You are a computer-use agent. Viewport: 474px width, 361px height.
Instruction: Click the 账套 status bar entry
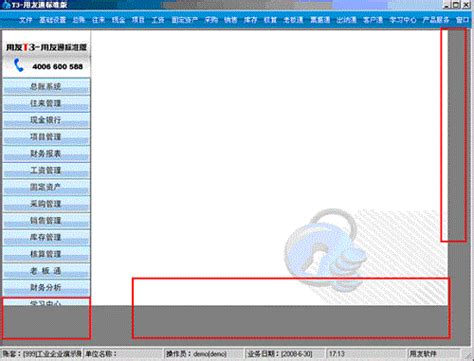[42, 354]
